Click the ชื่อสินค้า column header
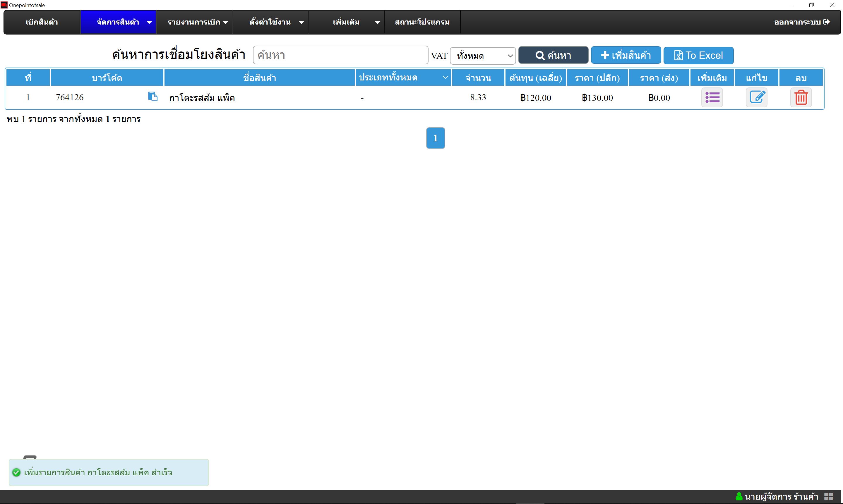 pos(260,78)
